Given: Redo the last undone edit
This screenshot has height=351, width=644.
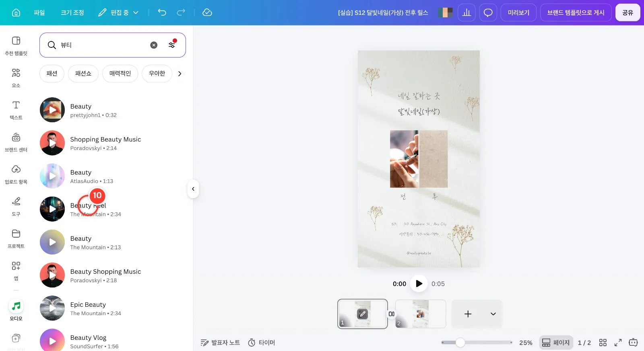Looking at the screenshot, I should click(x=181, y=12).
